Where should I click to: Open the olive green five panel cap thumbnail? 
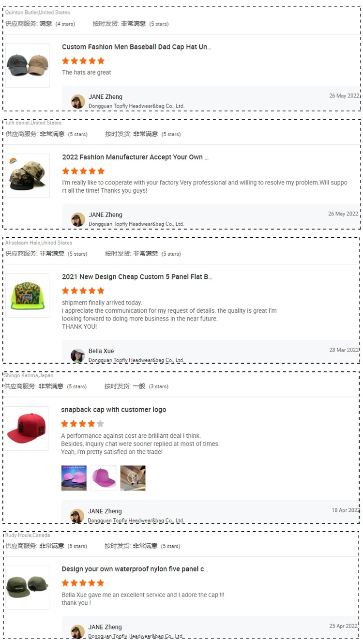pos(28,587)
